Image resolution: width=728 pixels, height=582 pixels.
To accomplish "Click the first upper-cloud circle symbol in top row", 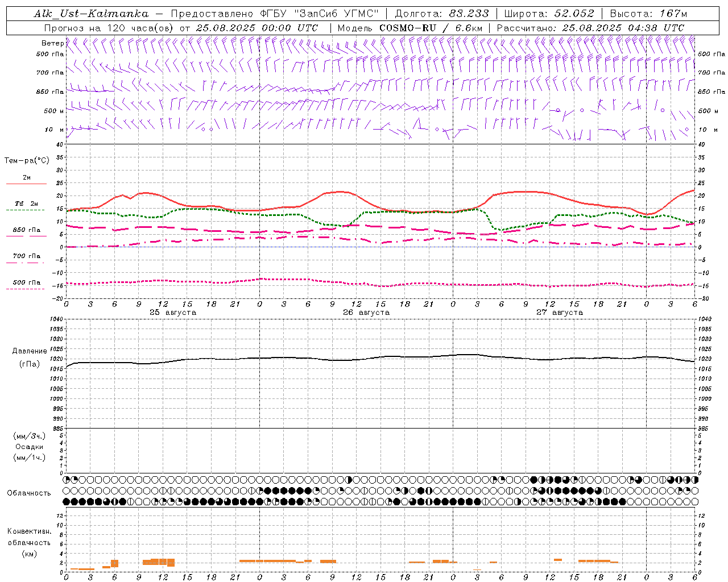I will coord(67,480).
